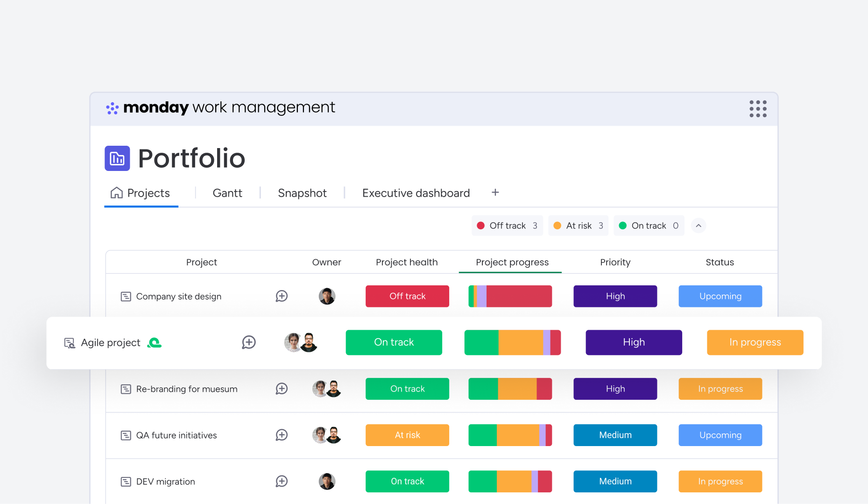This screenshot has width=868, height=504.
Task: Open the Company site design project
Action: click(178, 297)
